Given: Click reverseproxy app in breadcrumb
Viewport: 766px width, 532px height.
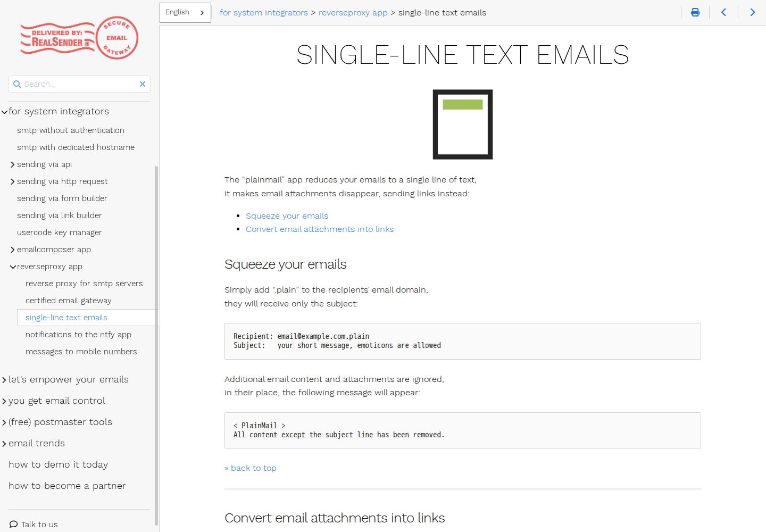Looking at the screenshot, I should pyautogui.click(x=353, y=12).
